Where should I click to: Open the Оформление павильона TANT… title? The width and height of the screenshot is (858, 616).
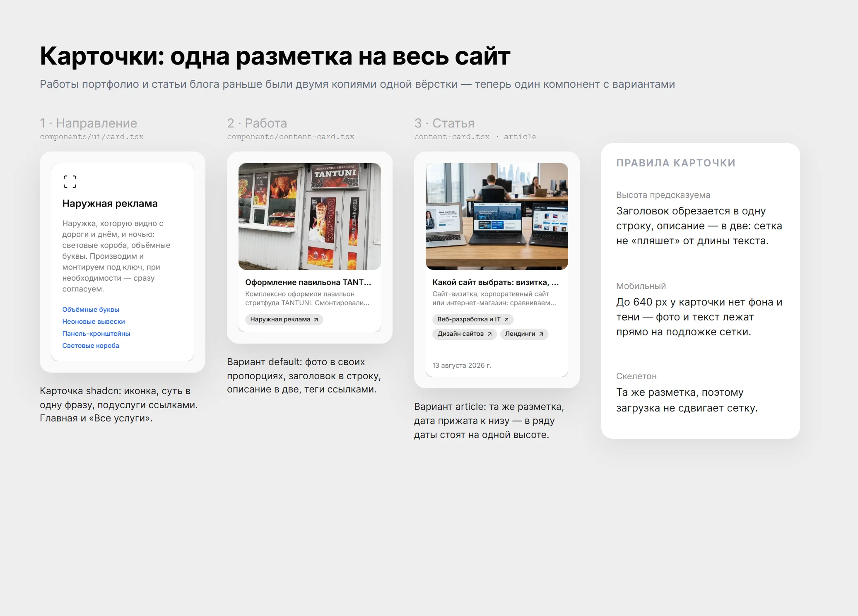click(308, 282)
